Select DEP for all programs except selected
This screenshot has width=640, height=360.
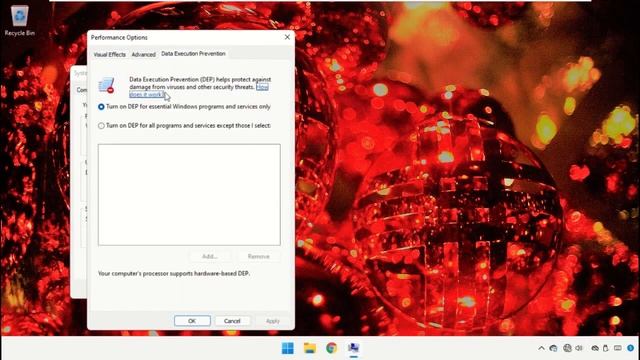point(184,126)
